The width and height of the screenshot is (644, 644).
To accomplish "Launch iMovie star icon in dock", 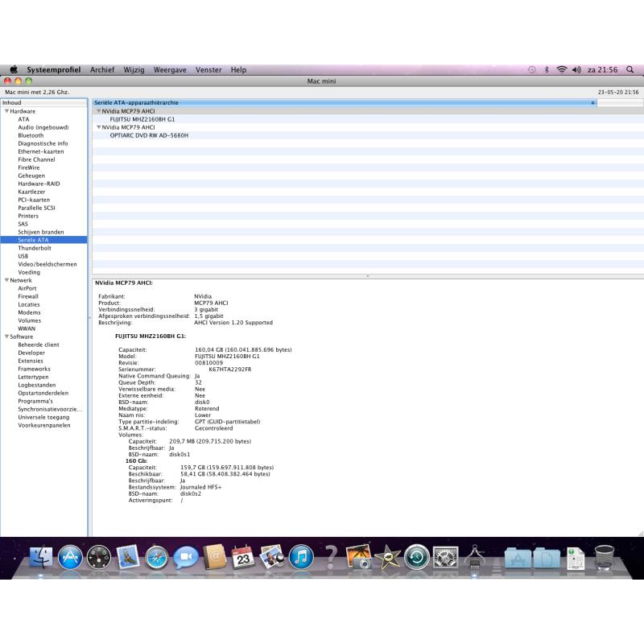I will point(388,557).
